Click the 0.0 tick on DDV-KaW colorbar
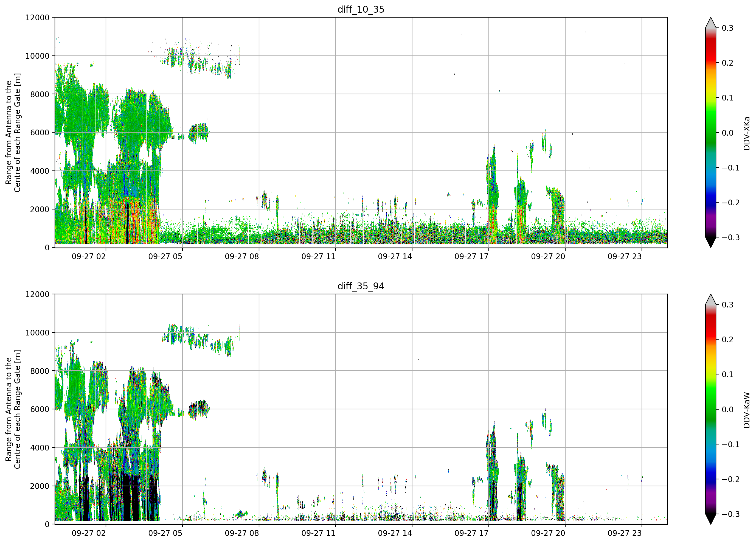This screenshot has width=756, height=543. (728, 410)
